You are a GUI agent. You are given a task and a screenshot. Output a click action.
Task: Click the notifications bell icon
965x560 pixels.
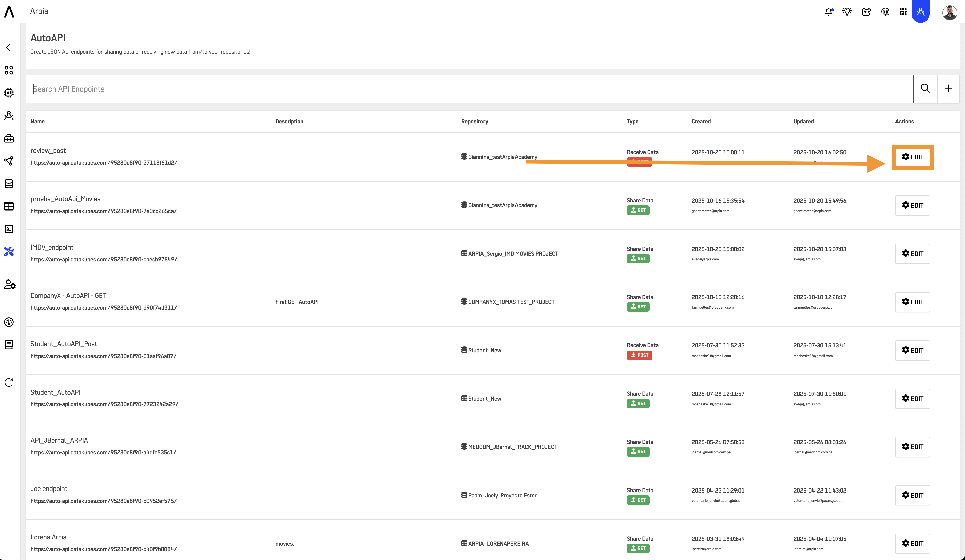point(828,12)
